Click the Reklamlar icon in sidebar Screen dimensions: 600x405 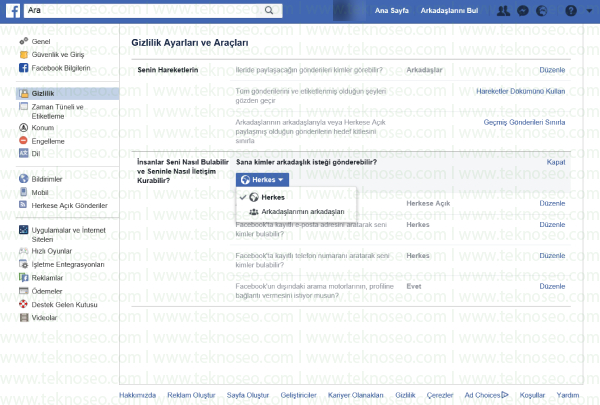coord(24,277)
